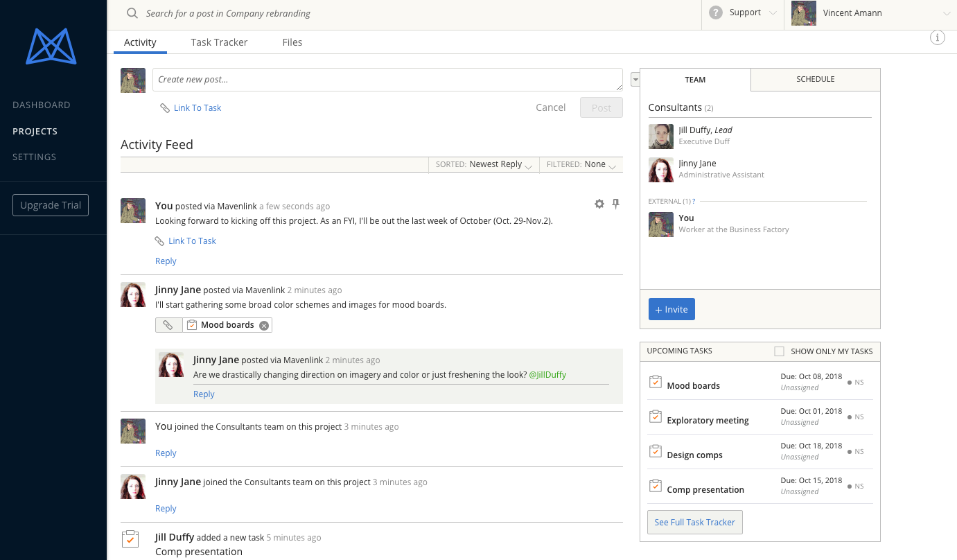Click Jill Duffy's avatar in Team panel
957x560 pixels.
(x=661, y=137)
